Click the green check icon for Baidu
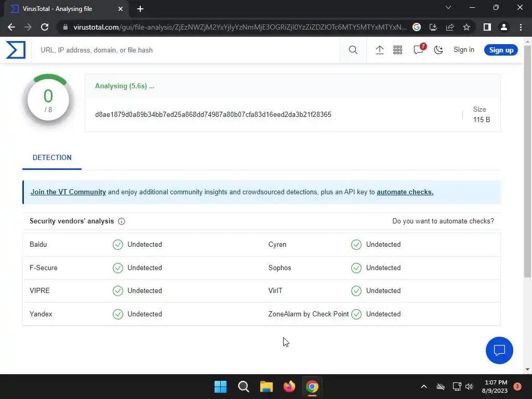The image size is (532, 399). tap(118, 245)
